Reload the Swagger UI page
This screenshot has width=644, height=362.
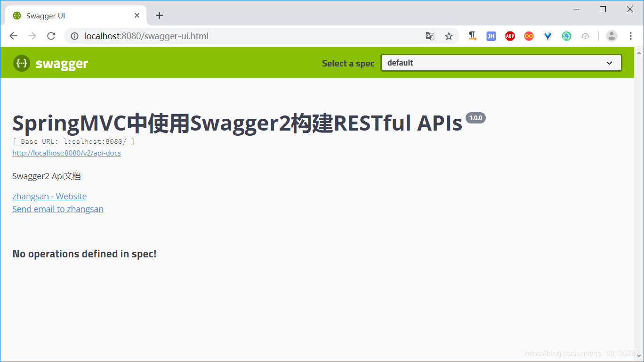pos(51,36)
